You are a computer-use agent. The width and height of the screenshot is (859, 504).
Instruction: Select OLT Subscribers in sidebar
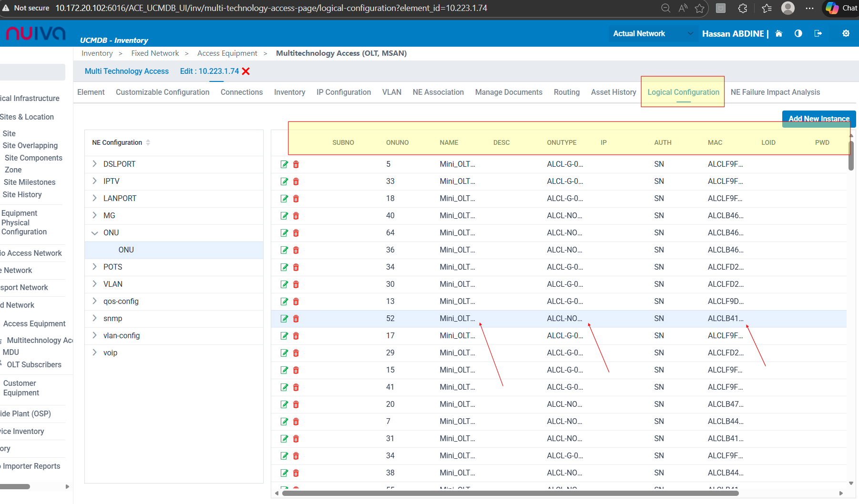(34, 364)
